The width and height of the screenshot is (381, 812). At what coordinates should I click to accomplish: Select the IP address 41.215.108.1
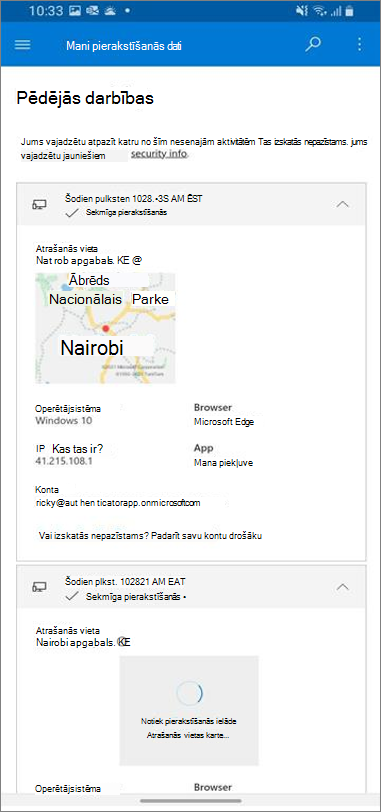coord(64,461)
